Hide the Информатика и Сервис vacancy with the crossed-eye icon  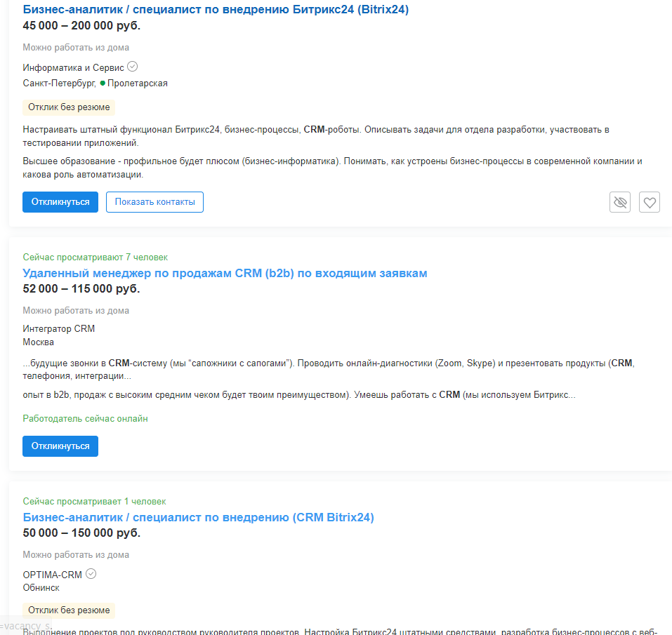point(620,202)
